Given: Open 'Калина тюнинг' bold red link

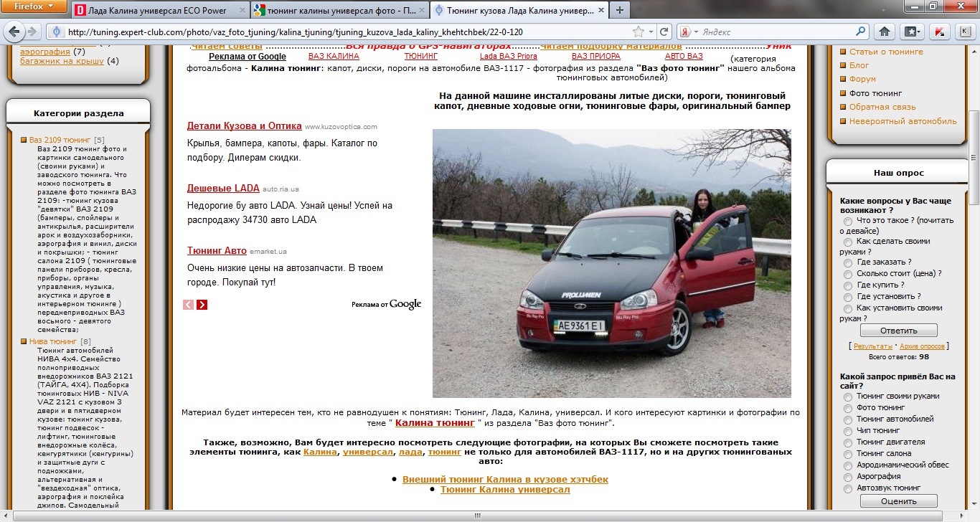Looking at the screenshot, I should (x=435, y=424).
